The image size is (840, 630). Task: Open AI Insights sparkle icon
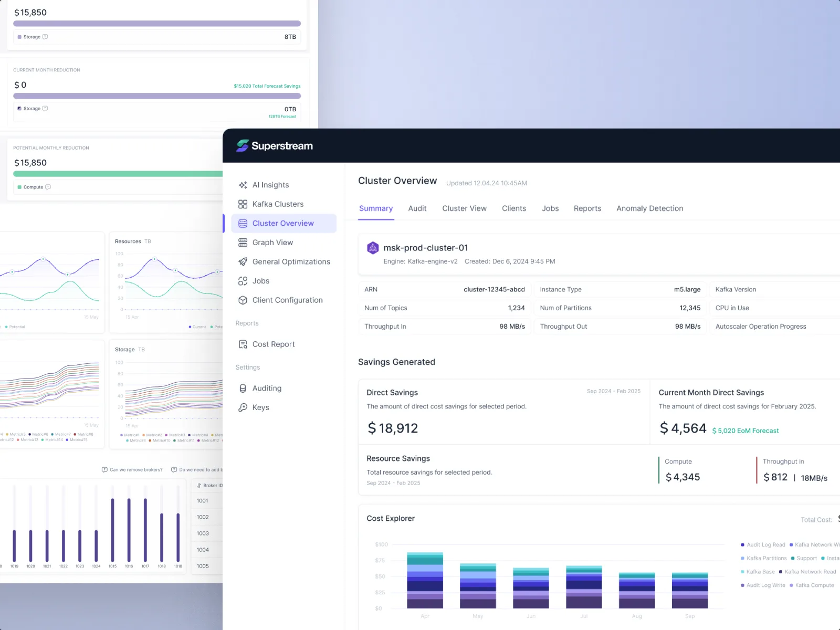coord(243,185)
